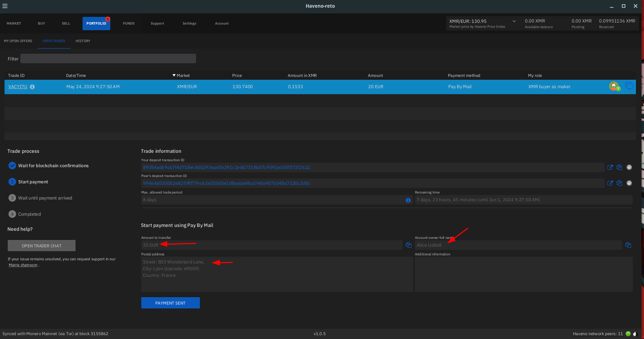Click the 0.00 XMR available balance
644x339 pixels.
pos(535,21)
